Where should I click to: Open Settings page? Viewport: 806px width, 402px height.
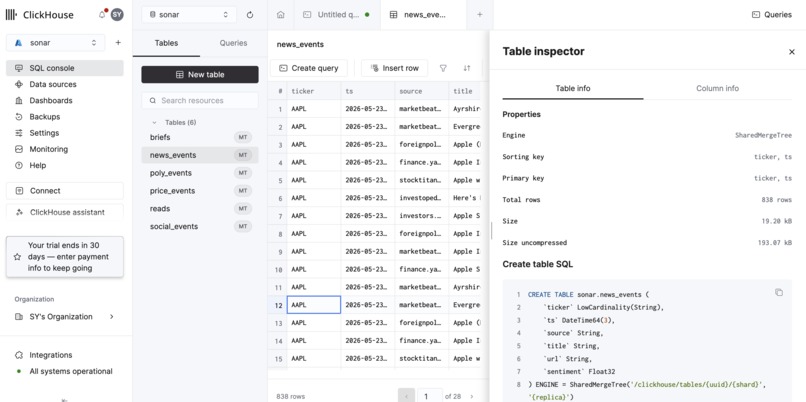pos(65,133)
